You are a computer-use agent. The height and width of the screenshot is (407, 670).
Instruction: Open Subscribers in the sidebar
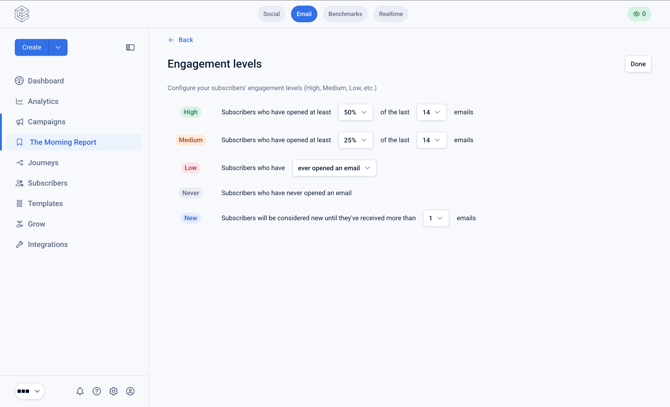47,183
